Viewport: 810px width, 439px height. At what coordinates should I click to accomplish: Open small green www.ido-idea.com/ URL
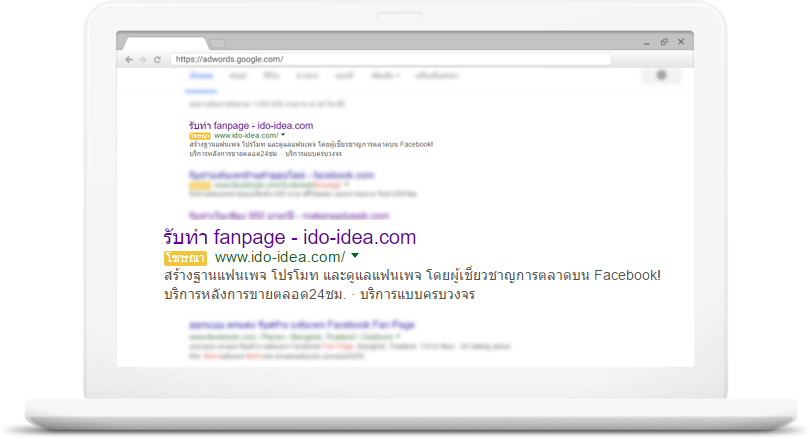click(246, 135)
